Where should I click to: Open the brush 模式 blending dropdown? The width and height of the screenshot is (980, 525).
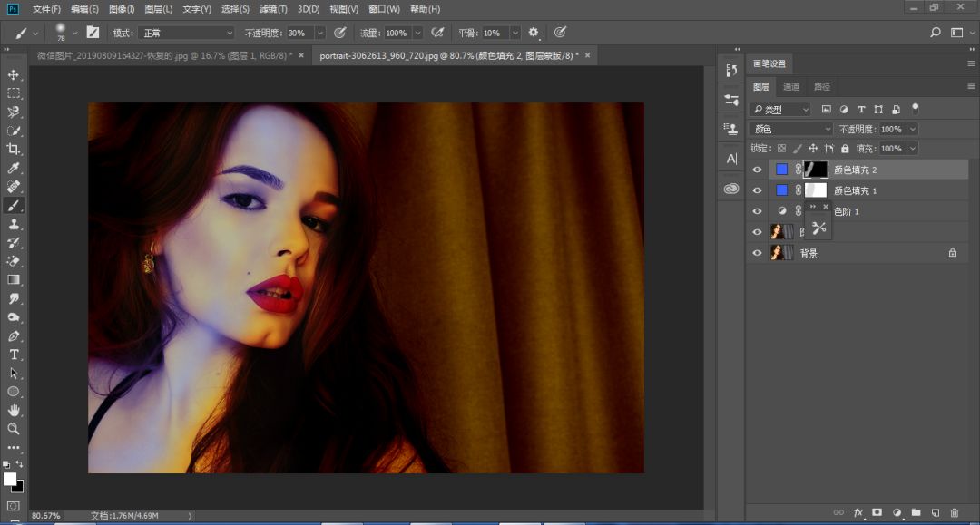tap(185, 33)
